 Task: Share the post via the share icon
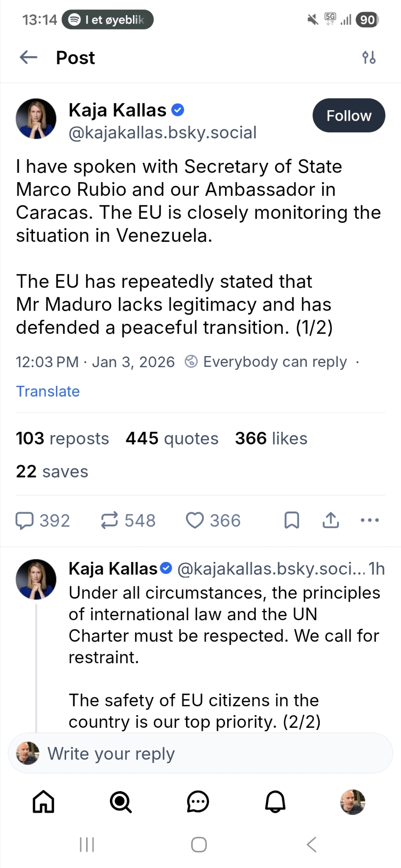tap(331, 520)
